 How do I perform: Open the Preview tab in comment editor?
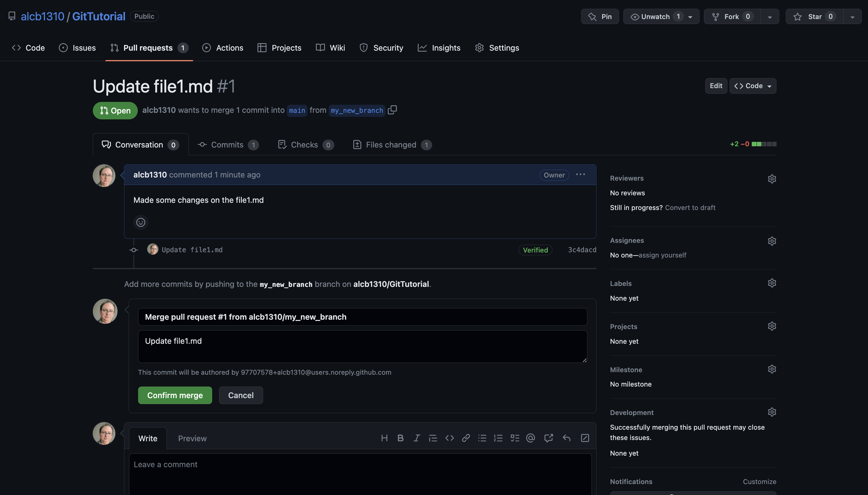(192, 438)
